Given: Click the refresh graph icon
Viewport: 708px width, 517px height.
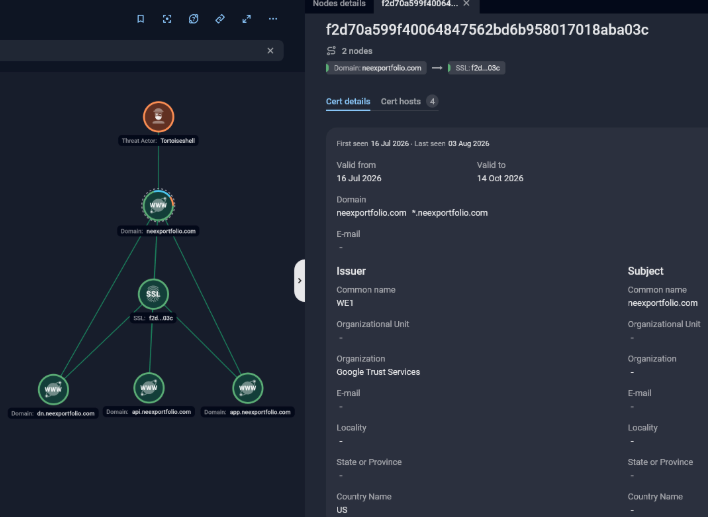Looking at the screenshot, I should (x=193, y=19).
